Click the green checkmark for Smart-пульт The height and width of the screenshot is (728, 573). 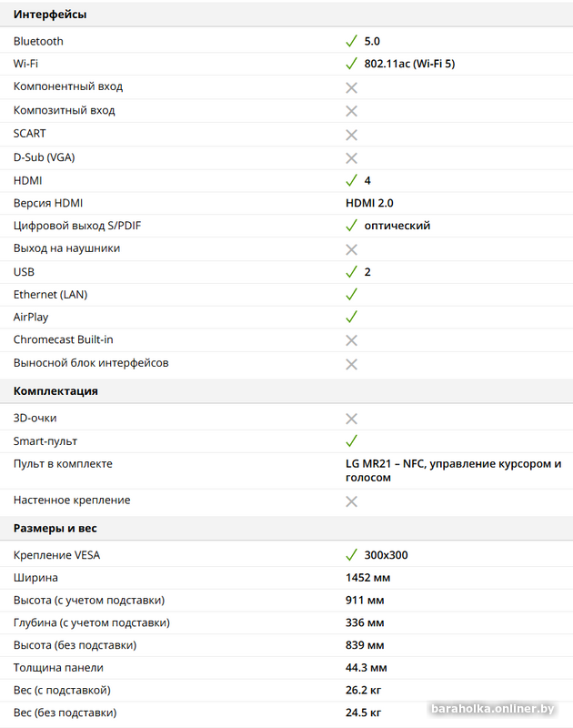click(x=351, y=441)
